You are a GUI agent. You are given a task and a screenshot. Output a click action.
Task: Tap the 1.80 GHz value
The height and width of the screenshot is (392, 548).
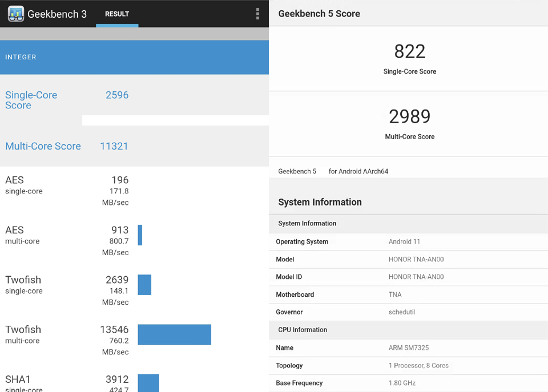click(402, 383)
